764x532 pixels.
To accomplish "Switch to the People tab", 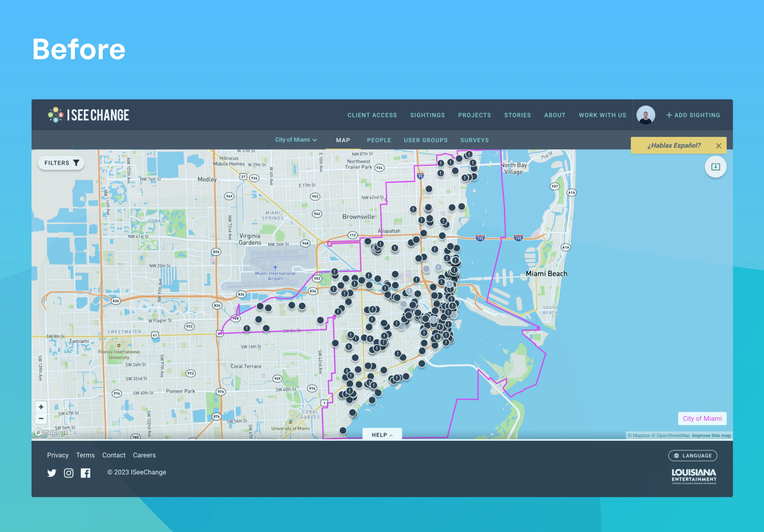I will [x=379, y=140].
